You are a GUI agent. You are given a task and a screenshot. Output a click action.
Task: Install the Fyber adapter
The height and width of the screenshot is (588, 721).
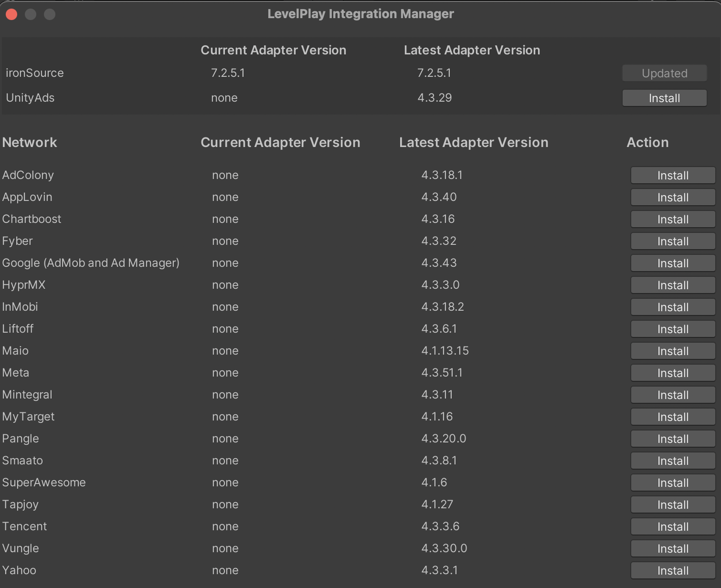(x=673, y=241)
